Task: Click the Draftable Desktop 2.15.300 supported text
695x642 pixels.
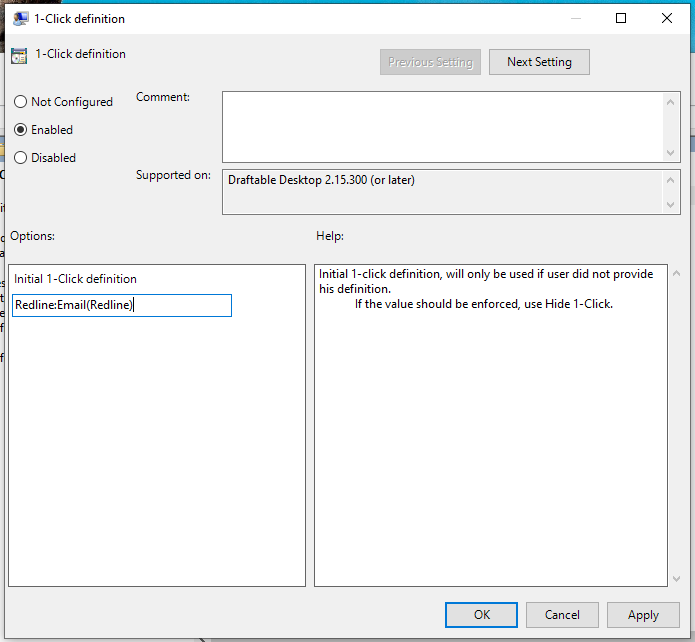Action: coord(321,180)
